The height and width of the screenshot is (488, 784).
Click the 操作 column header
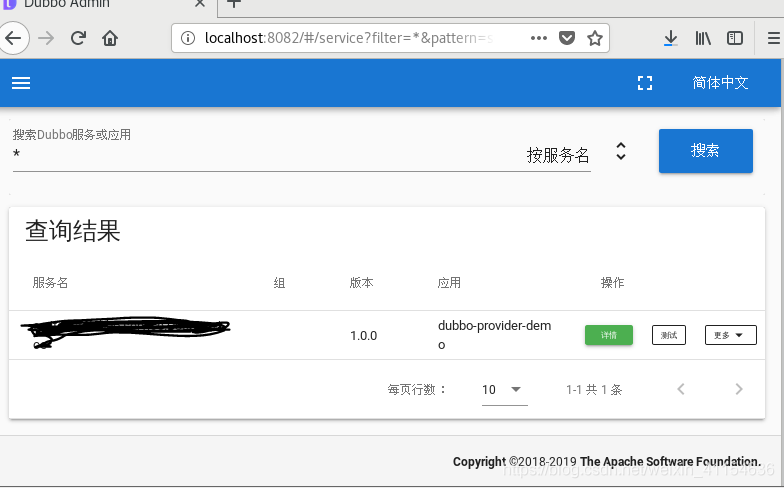tap(612, 283)
